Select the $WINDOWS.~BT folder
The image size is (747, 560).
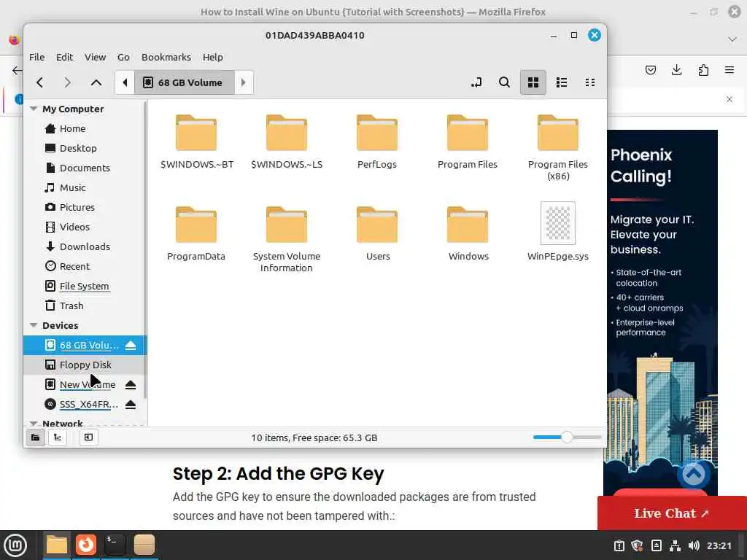[196, 142]
